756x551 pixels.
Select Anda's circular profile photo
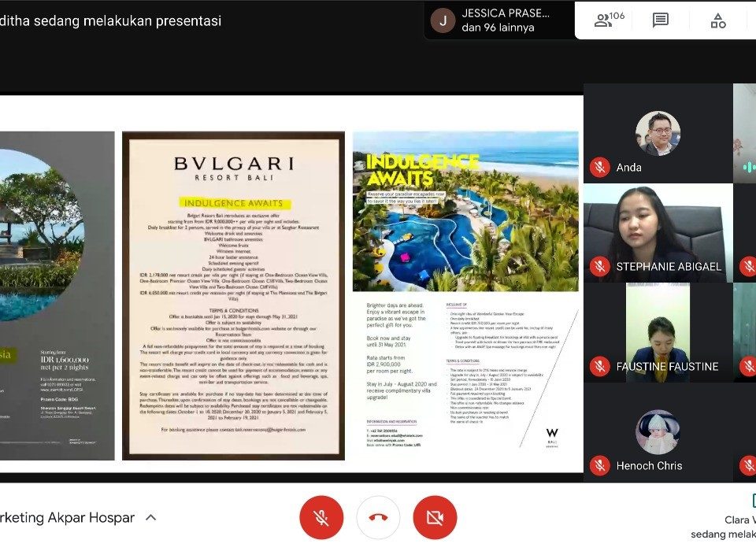tap(658, 133)
